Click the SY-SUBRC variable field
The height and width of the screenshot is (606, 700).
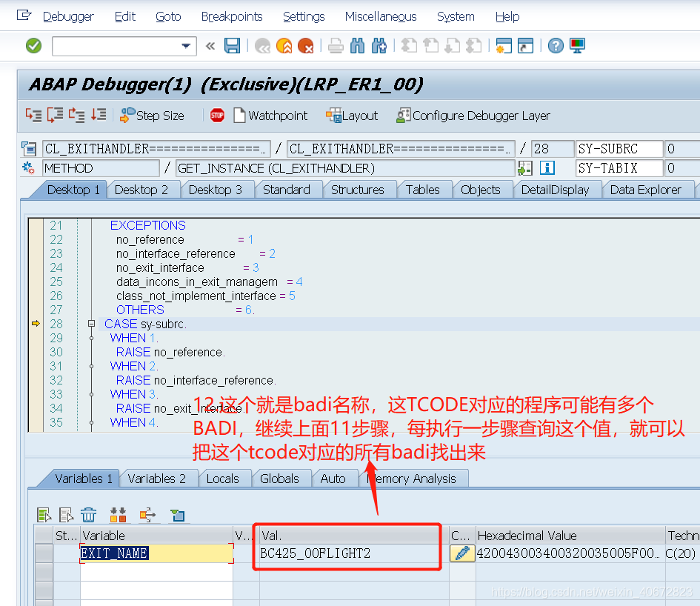coord(619,149)
